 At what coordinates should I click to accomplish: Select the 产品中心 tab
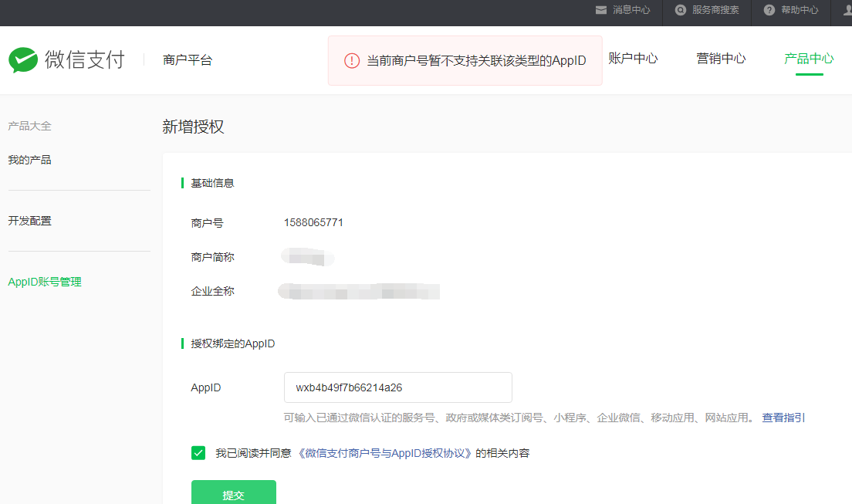tap(809, 58)
